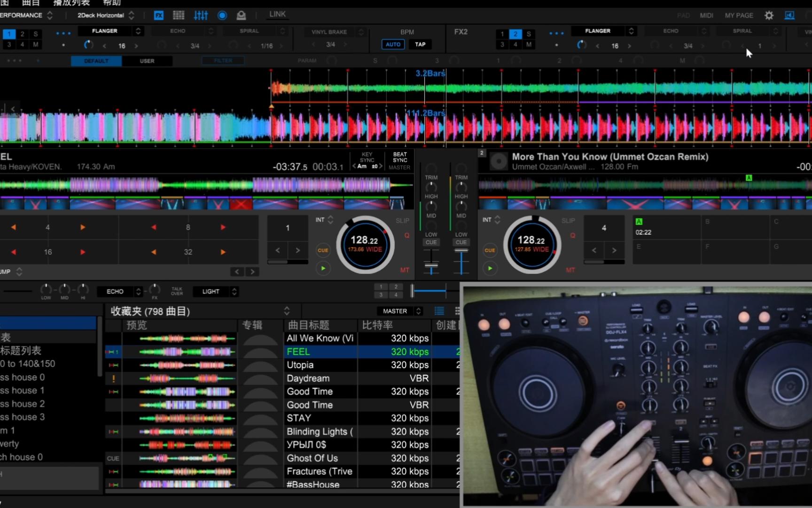Open rekordbox preferences with the gear icon
The image size is (812, 508).
click(768, 15)
